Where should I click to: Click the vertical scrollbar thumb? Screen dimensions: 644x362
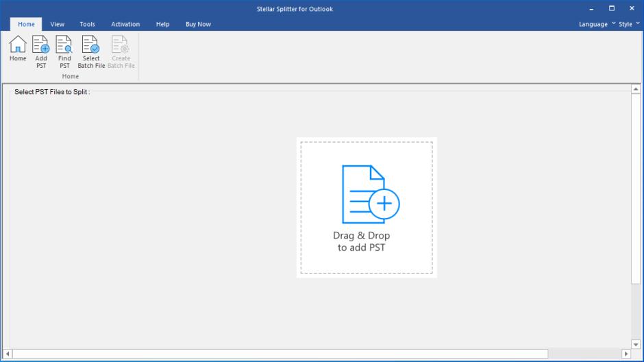coord(636,189)
